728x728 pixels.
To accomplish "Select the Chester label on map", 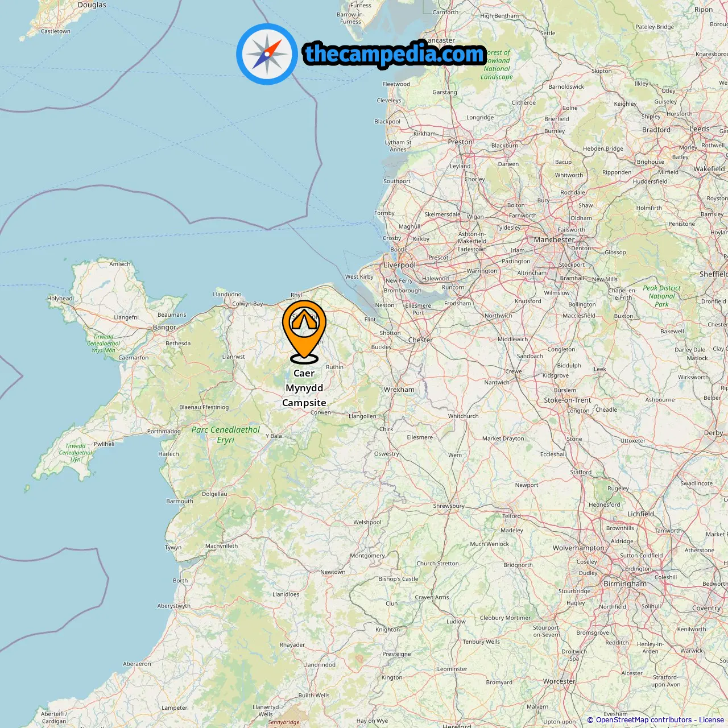I will 420,340.
